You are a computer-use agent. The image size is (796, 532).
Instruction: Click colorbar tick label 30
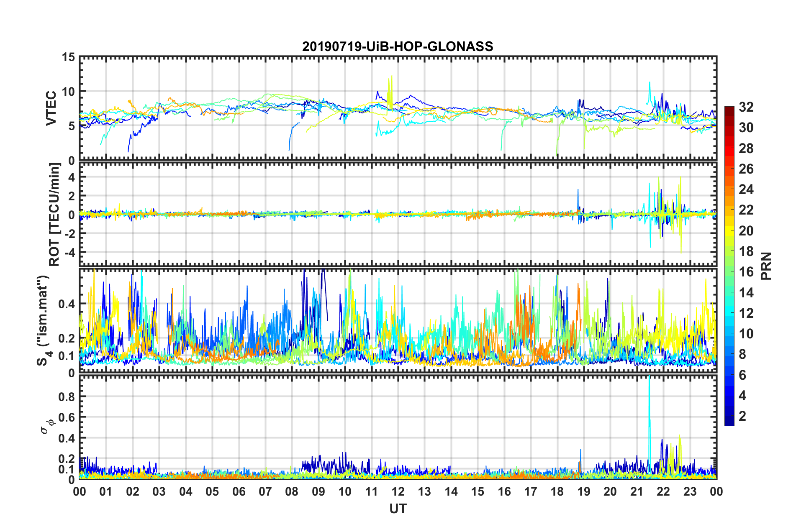click(x=746, y=128)
